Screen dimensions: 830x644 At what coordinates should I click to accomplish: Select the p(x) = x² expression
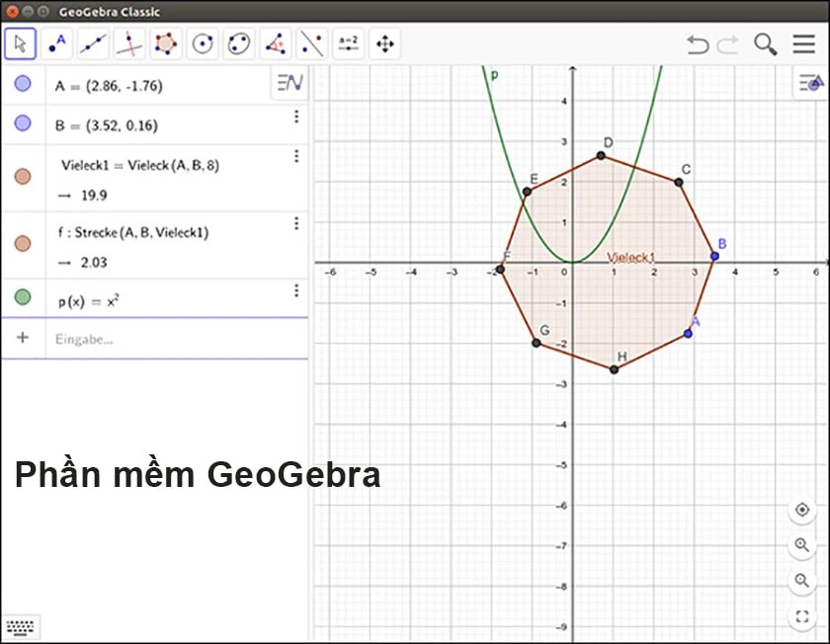point(88,301)
